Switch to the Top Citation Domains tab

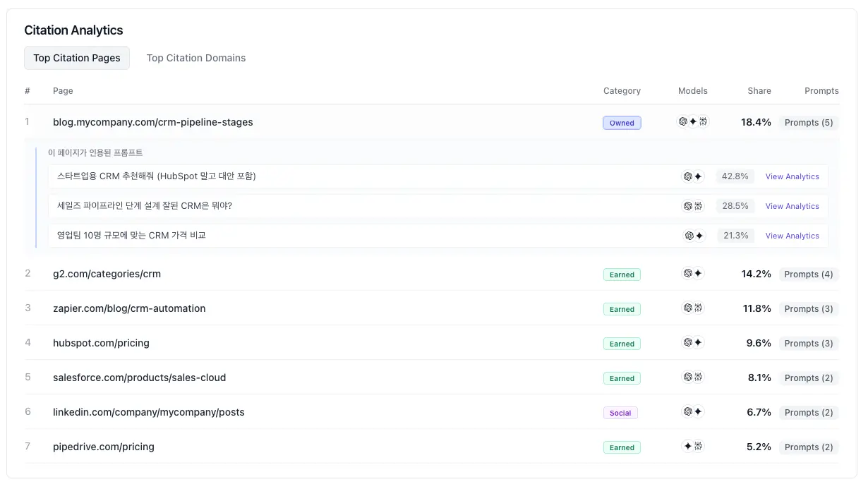coord(196,58)
